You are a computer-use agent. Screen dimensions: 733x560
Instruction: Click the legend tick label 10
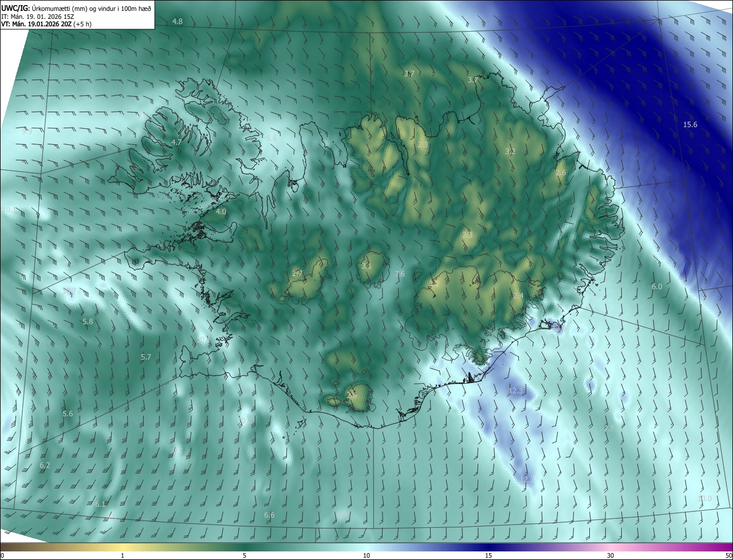pyautogui.click(x=366, y=556)
